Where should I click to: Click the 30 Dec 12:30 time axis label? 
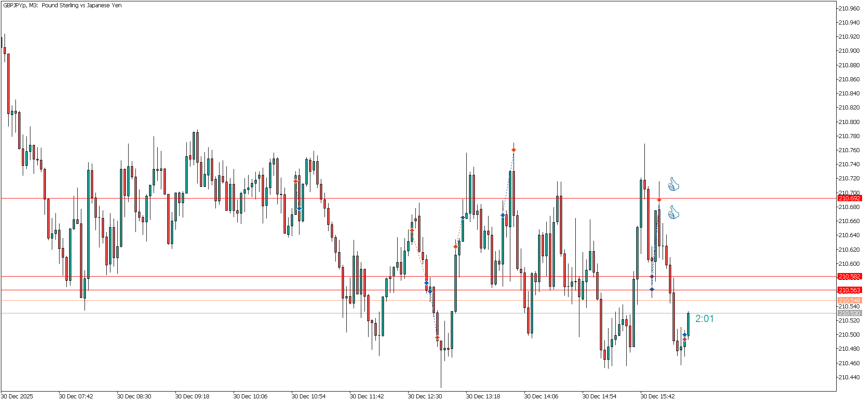pos(424,396)
